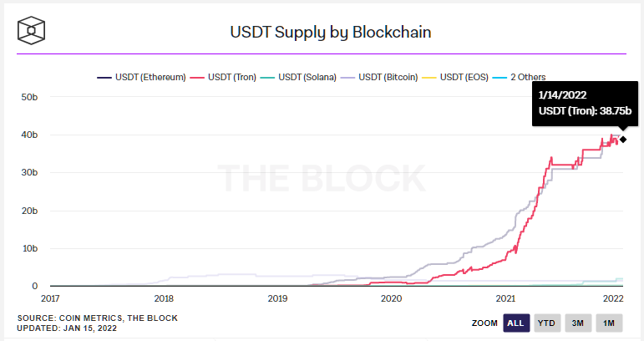Toggle USDT (Ethereum) series in legend

pos(143,78)
